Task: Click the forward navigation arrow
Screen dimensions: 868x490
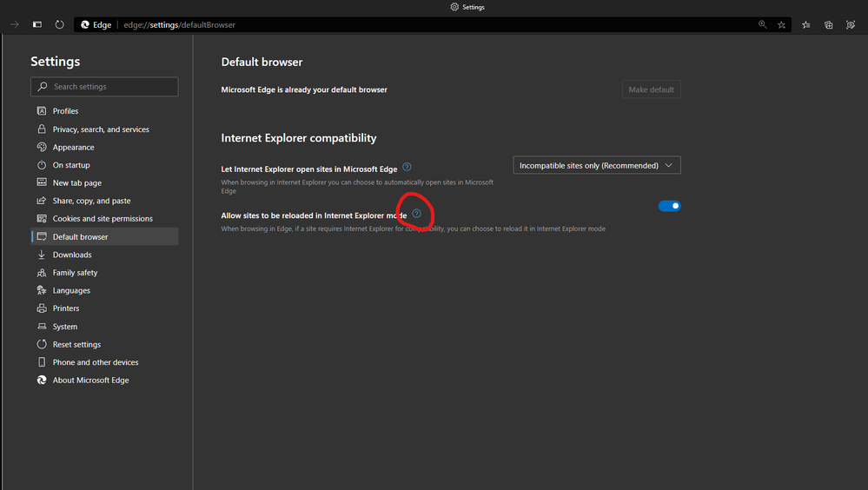Action: click(15, 24)
